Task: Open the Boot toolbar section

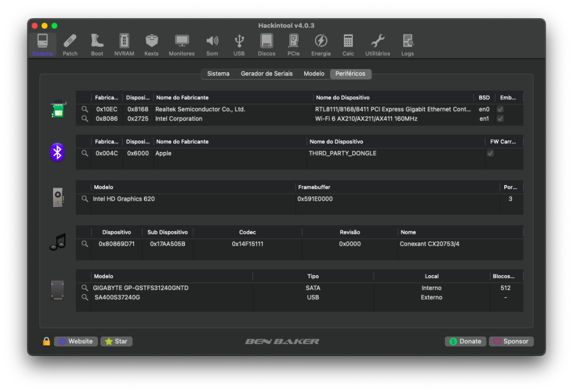Action: pos(97,45)
